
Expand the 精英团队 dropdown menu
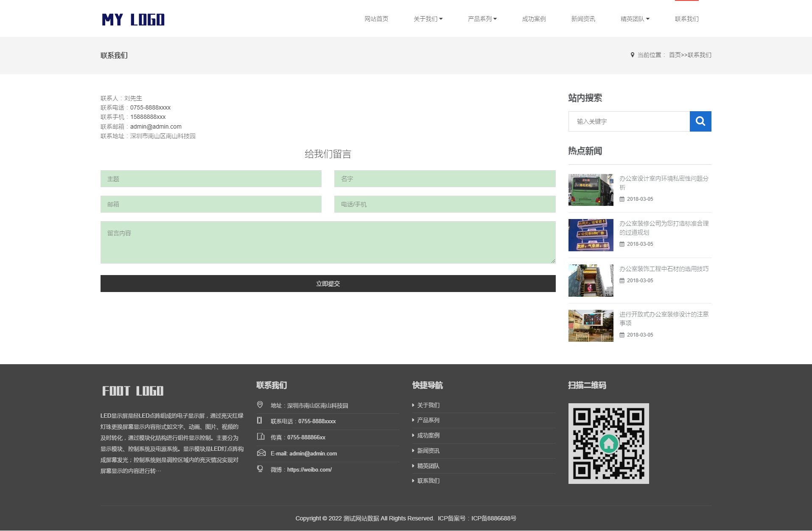(x=635, y=19)
